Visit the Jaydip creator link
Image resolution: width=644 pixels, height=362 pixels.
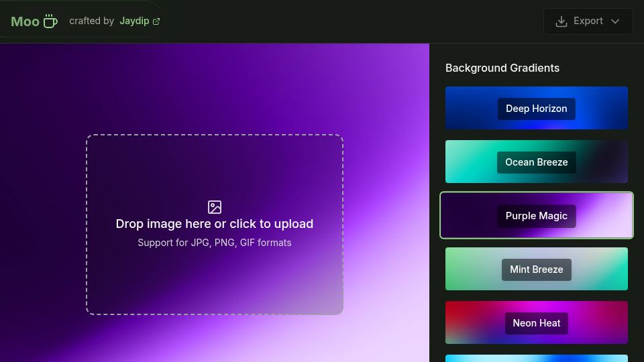click(x=140, y=21)
